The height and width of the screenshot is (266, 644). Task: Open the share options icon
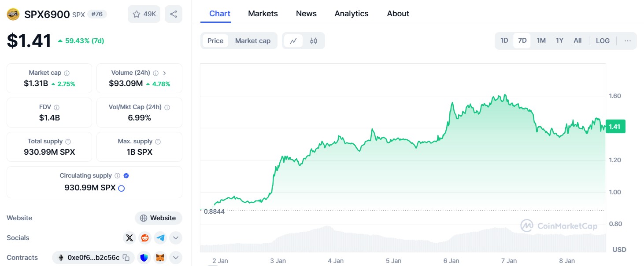coord(174,14)
